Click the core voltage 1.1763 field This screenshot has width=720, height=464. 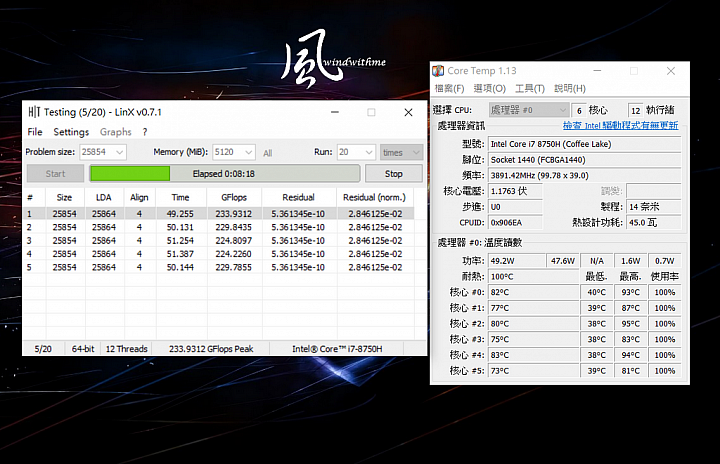515,191
